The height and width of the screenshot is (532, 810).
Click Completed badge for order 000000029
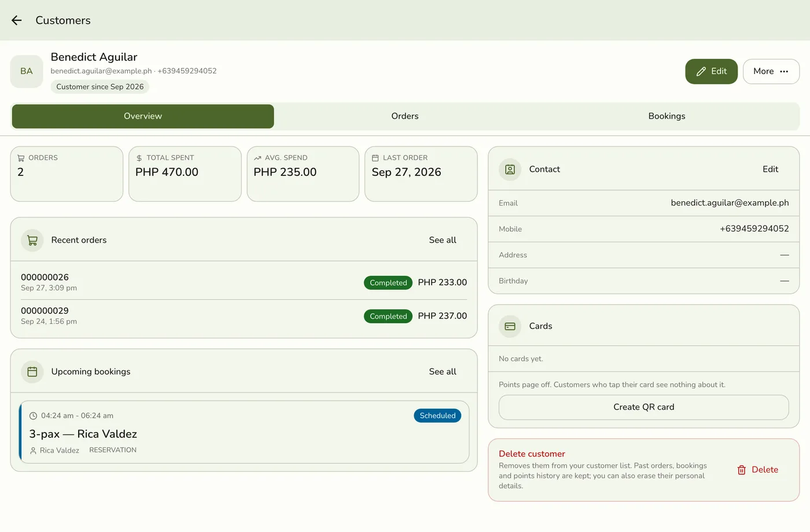click(x=388, y=316)
